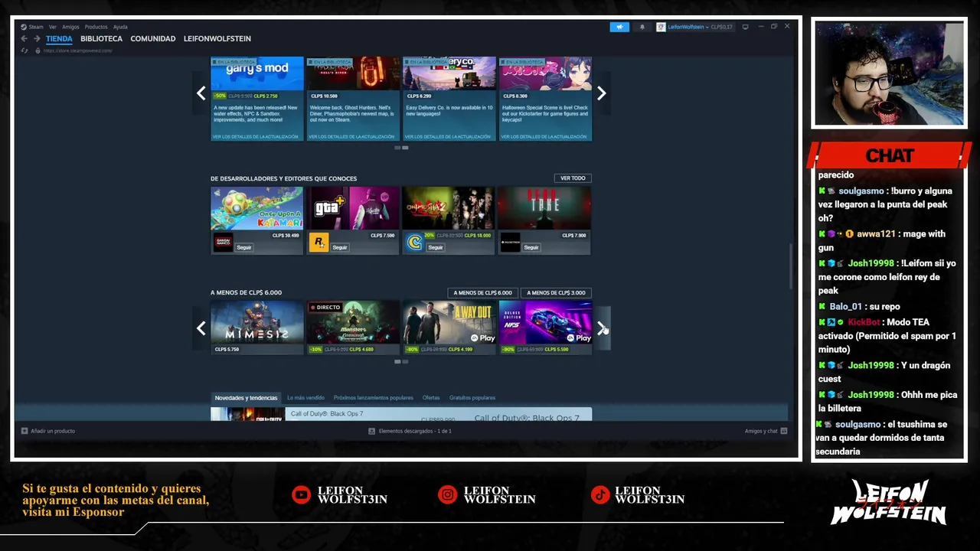Open the Amigos menu
Image resolution: width=980 pixels, height=551 pixels.
70,27
